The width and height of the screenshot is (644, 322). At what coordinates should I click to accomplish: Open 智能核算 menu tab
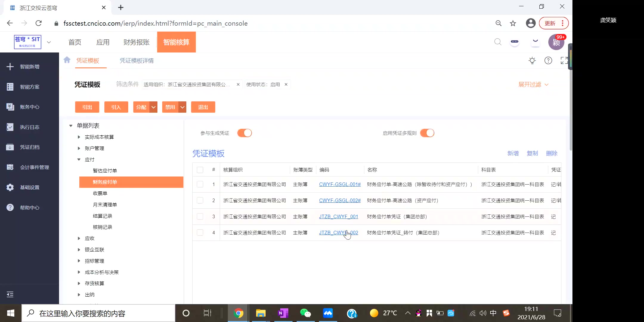176,42
